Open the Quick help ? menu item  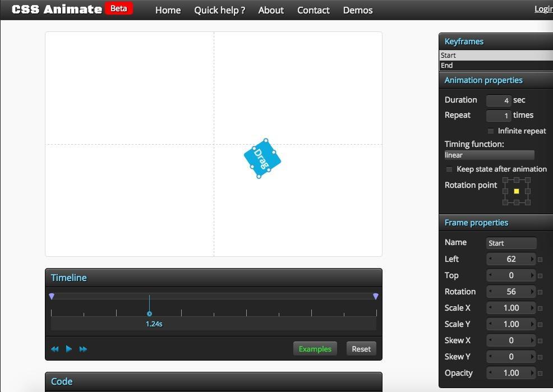pyautogui.click(x=219, y=10)
